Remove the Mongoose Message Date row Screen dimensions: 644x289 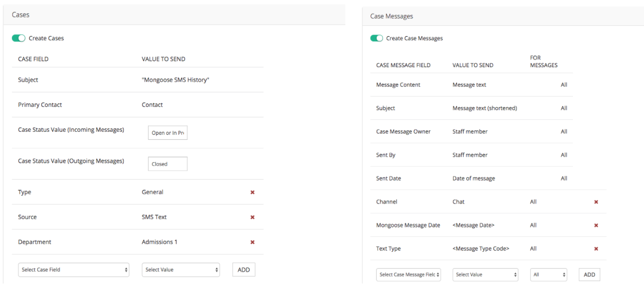point(596,225)
